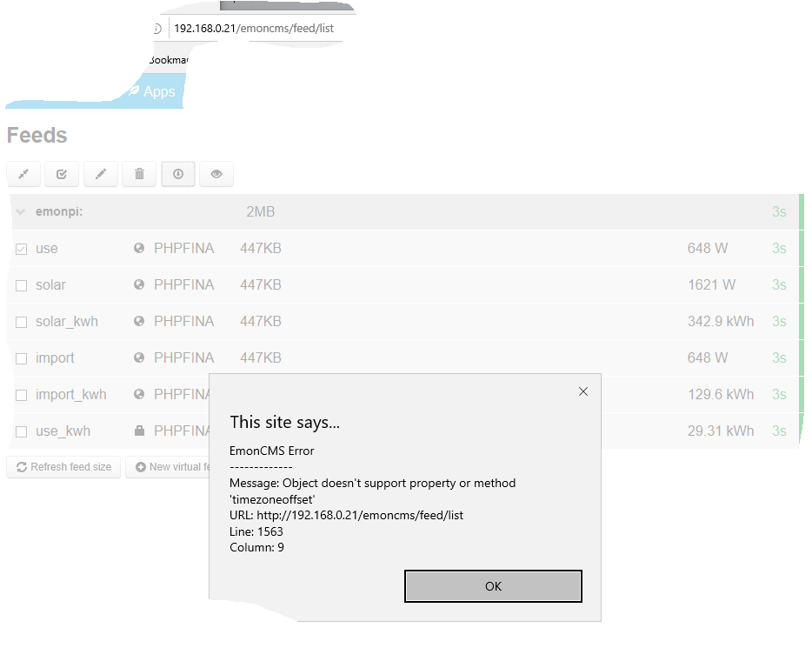This screenshot has height=648, width=812.
Task: Click the feed name 'solar'
Action: pyautogui.click(x=50, y=285)
